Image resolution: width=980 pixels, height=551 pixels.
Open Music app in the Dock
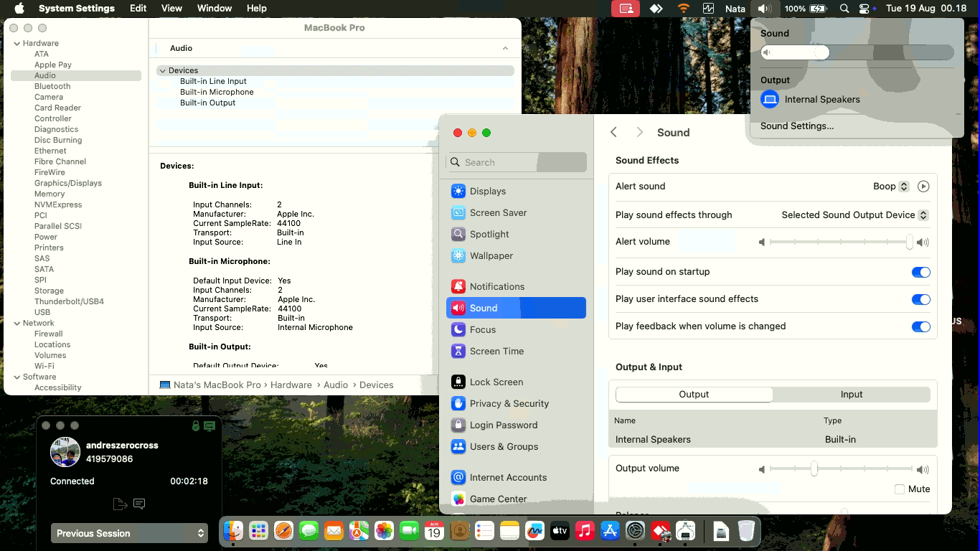[585, 531]
